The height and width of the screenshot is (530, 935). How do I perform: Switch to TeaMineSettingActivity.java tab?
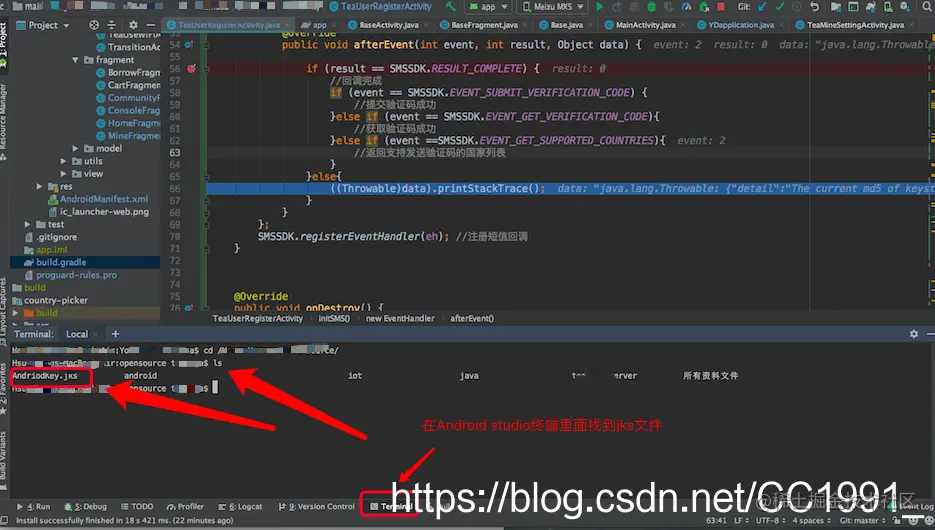(x=855, y=25)
